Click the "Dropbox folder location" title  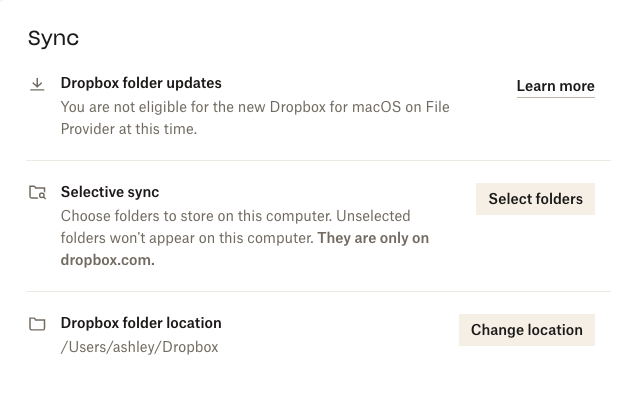click(x=141, y=323)
